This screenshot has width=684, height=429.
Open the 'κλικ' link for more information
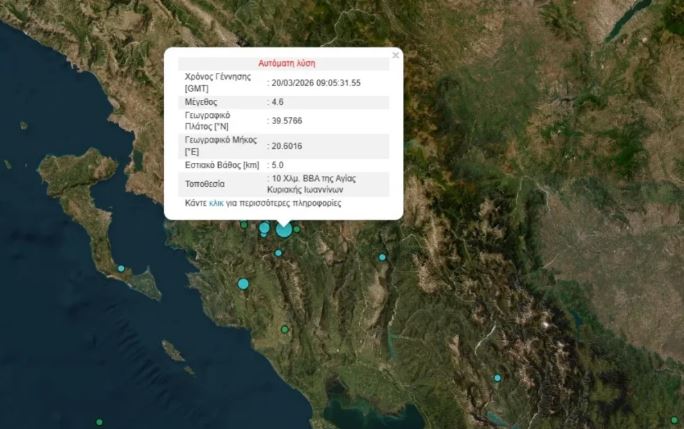tap(216, 203)
